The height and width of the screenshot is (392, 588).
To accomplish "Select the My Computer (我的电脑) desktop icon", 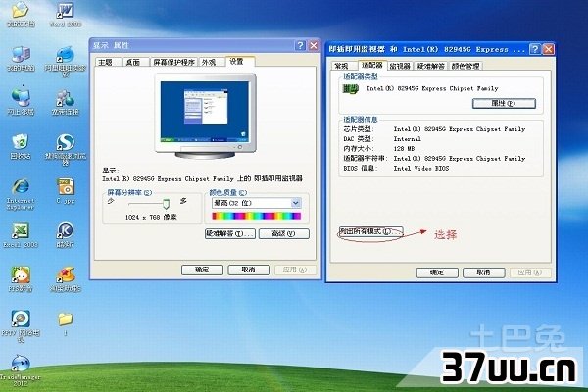I will (x=21, y=59).
